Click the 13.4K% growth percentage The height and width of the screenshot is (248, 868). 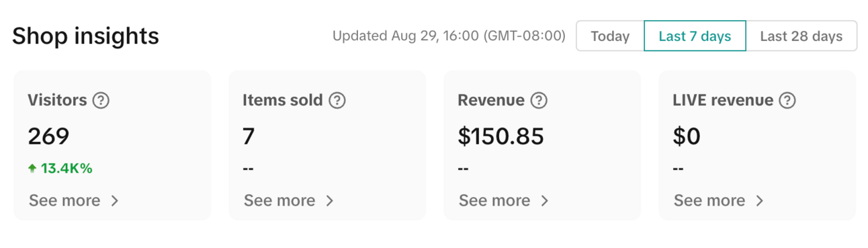click(x=67, y=169)
